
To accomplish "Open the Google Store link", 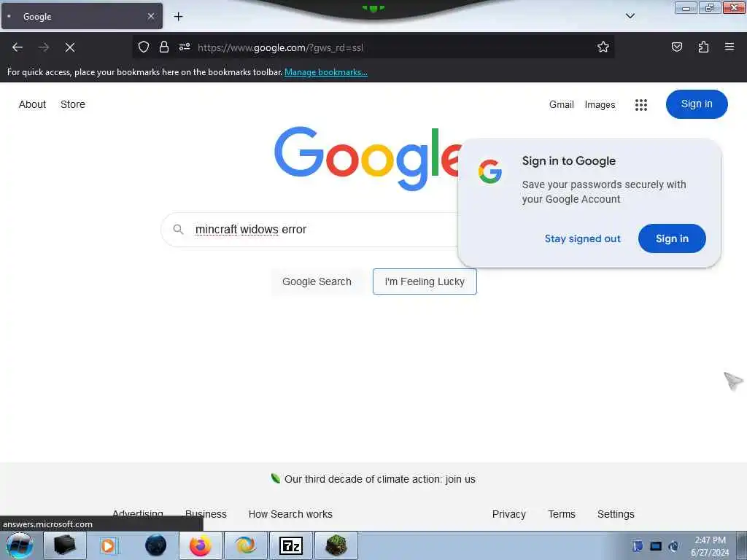I will pyautogui.click(x=73, y=104).
